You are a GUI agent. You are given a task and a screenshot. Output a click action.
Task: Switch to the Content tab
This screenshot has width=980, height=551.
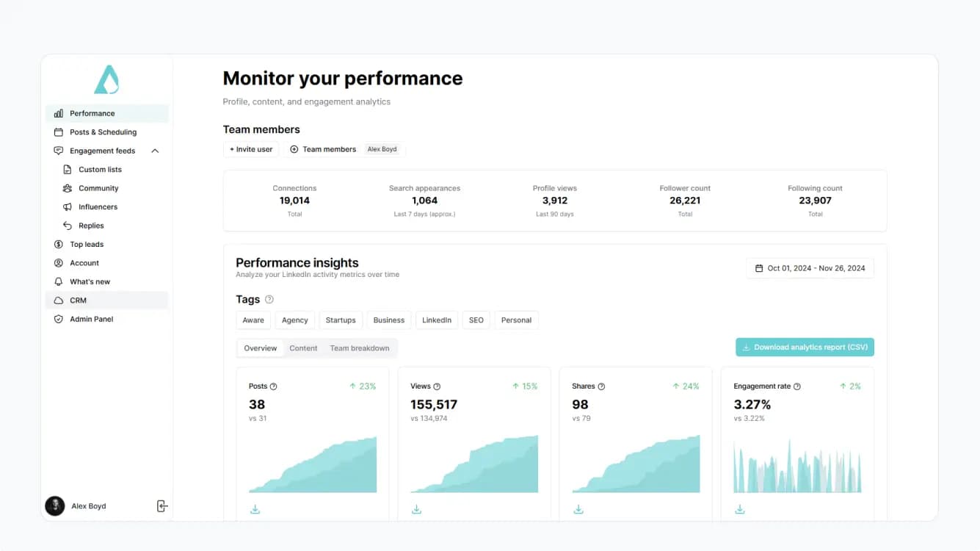[x=303, y=348]
